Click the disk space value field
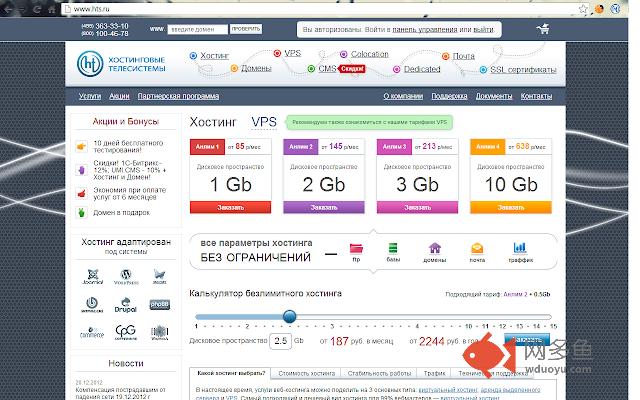Viewport: 640px width, 400px height. click(280, 341)
